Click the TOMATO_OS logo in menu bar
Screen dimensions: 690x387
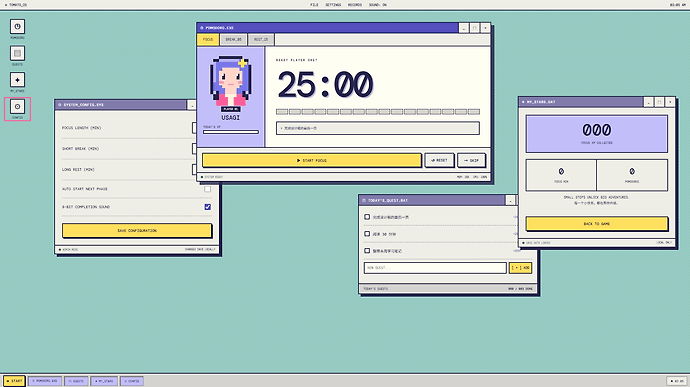(16, 5)
